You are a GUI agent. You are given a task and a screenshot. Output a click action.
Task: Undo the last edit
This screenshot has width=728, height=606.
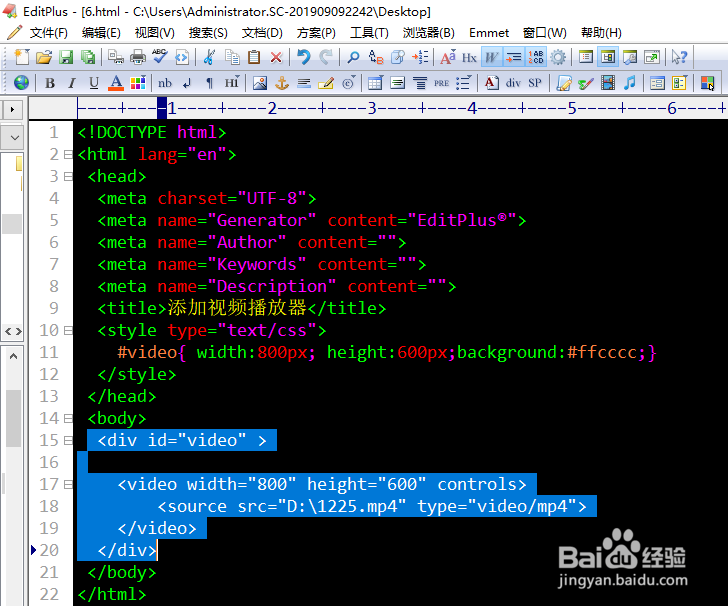(x=304, y=57)
